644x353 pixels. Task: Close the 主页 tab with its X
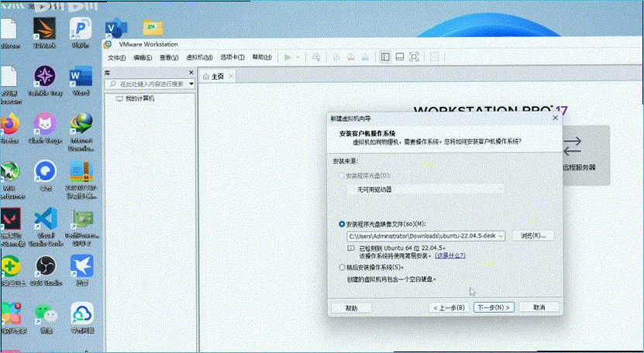coord(231,77)
